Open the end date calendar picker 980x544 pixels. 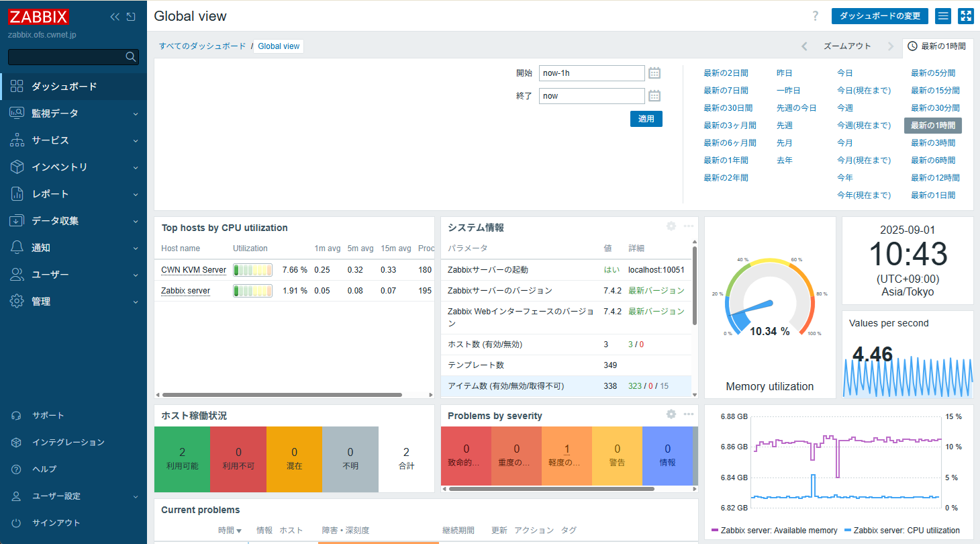pyautogui.click(x=654, y=96)
